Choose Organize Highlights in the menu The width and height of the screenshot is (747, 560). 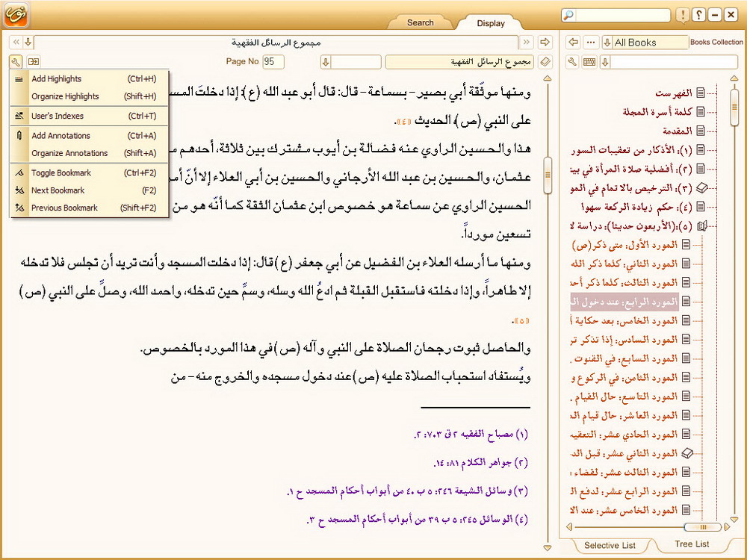90,96
